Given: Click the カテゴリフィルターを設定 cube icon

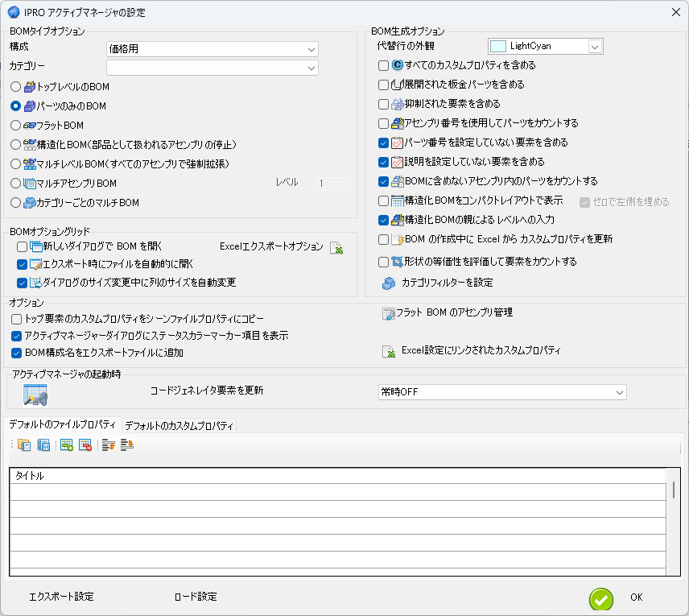Looking at the screenshot, I should pyautogui.click(x=388, y=283).
